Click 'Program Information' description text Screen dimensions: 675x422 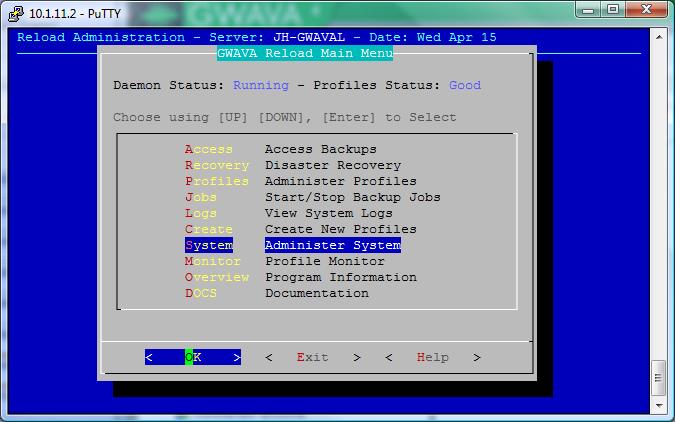[341, 277]
